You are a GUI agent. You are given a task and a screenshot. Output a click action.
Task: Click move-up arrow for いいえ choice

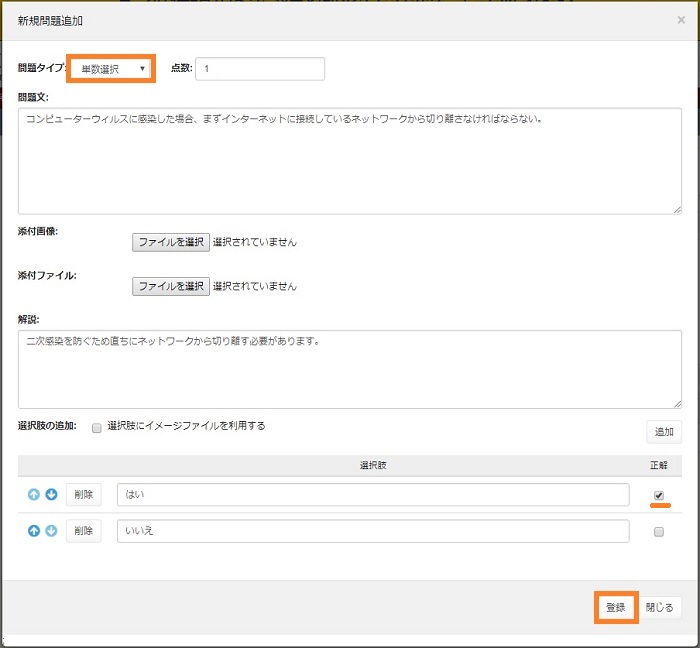(x=33, y=531)
